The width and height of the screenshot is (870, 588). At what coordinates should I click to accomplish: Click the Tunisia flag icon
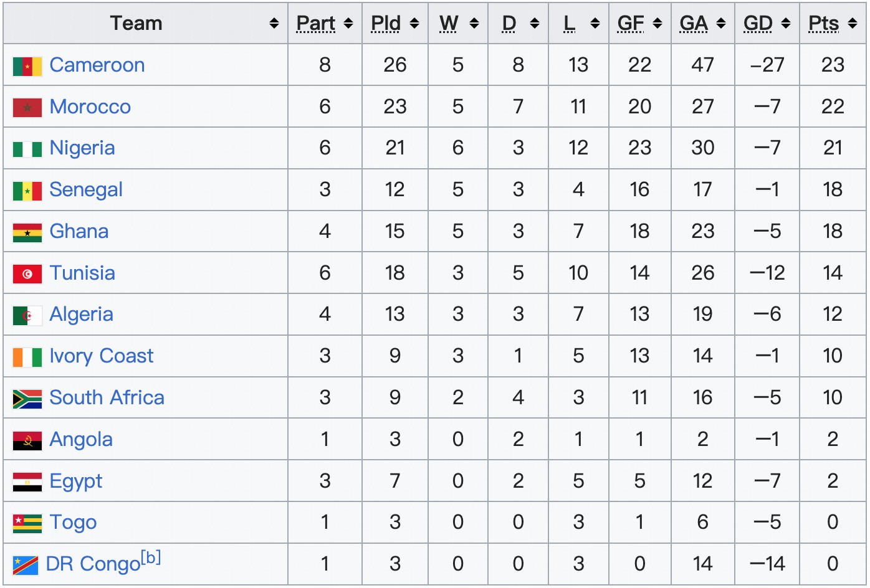[27, 274]
